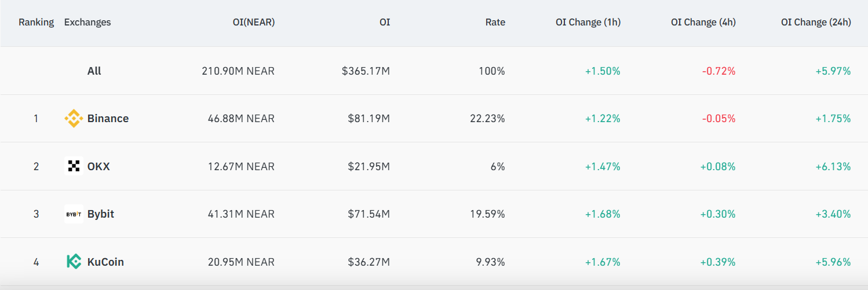Image resolution: width=868 pixels, height=290 pixels.
Task: Click the KuCoin logo icon
Action: 74,262
